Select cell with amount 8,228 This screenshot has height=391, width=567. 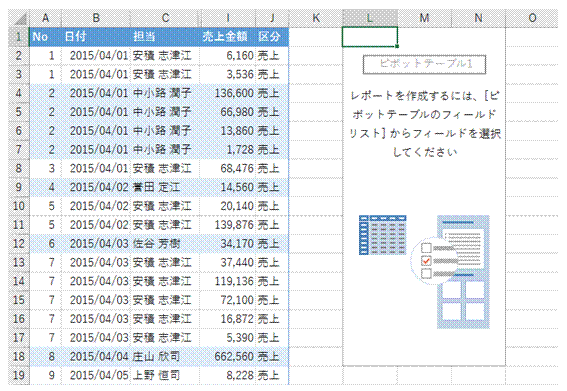point(228,375)
